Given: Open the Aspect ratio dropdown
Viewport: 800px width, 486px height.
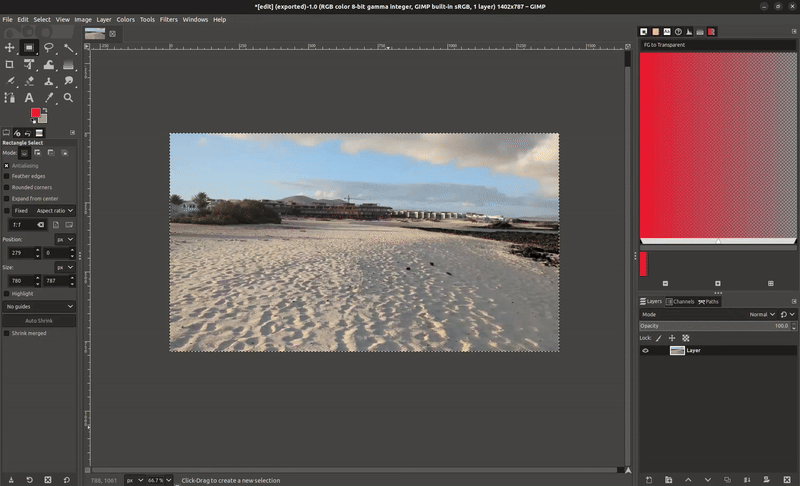Looking at the screenshot, I should coord(55,211).
